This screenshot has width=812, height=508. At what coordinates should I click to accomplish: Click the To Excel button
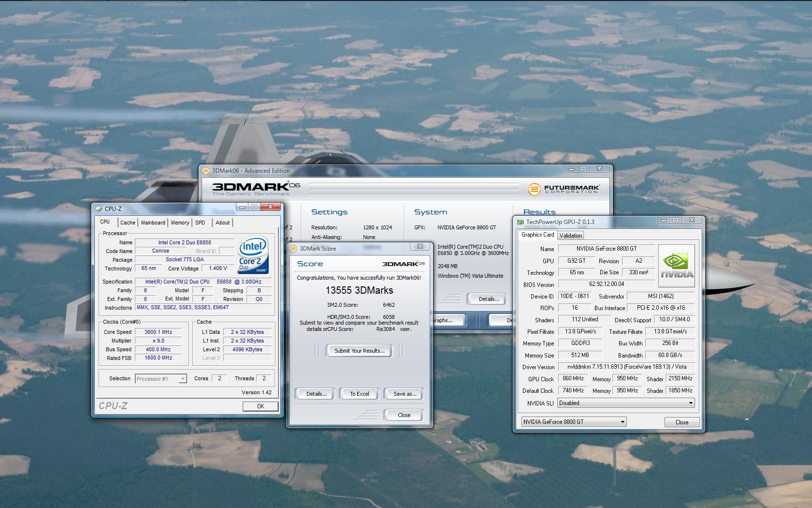[x=359, y=394]
